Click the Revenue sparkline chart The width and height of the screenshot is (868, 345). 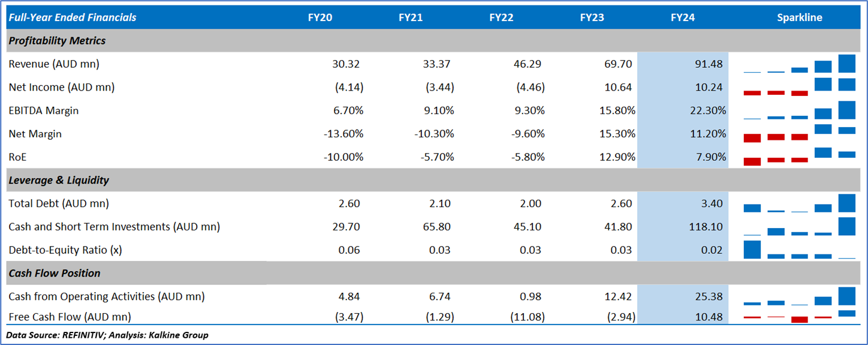(799, 64)
